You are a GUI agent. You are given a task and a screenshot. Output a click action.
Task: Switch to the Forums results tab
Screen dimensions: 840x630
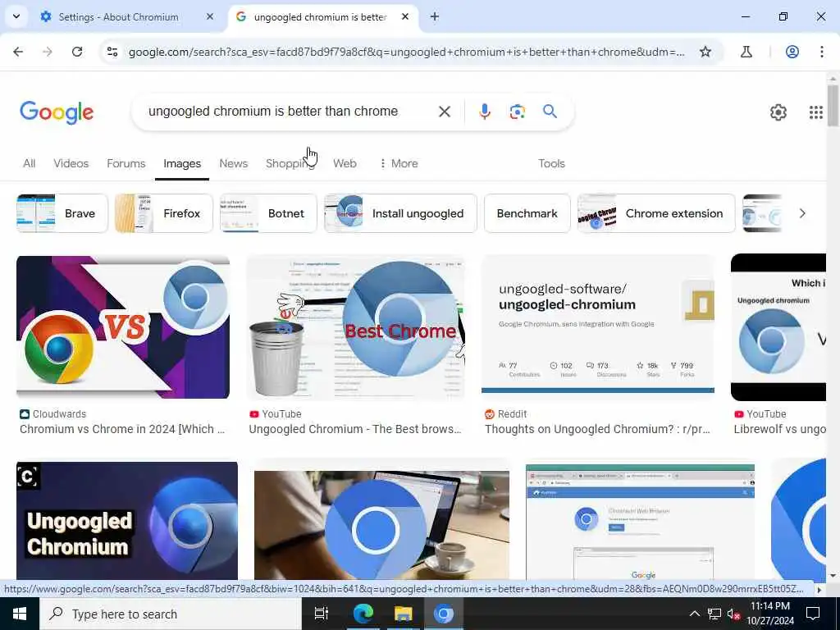click(x=126, y=163)
